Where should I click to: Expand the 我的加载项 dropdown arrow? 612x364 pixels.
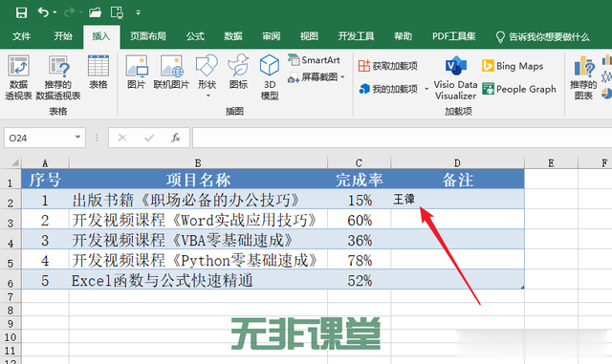point(426,90)
